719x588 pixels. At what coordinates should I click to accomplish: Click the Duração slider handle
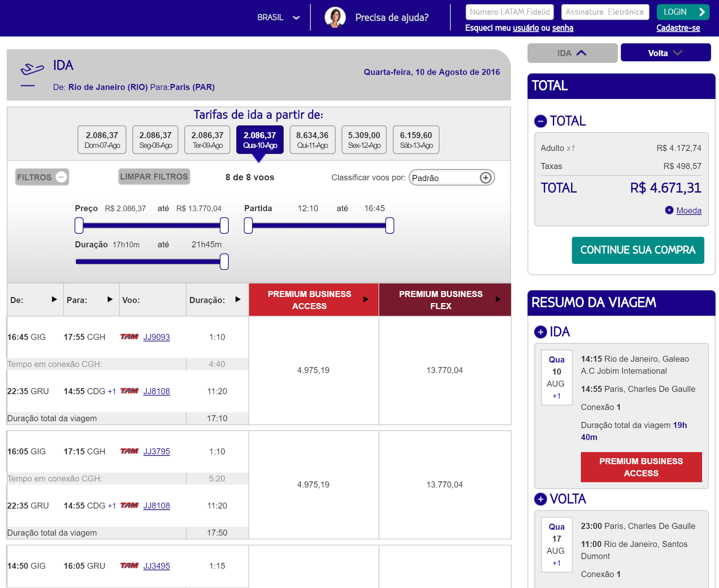(224, 262)
